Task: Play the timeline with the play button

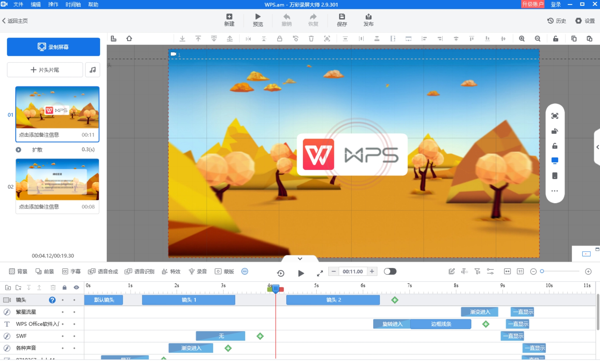Action: [301, 273]
